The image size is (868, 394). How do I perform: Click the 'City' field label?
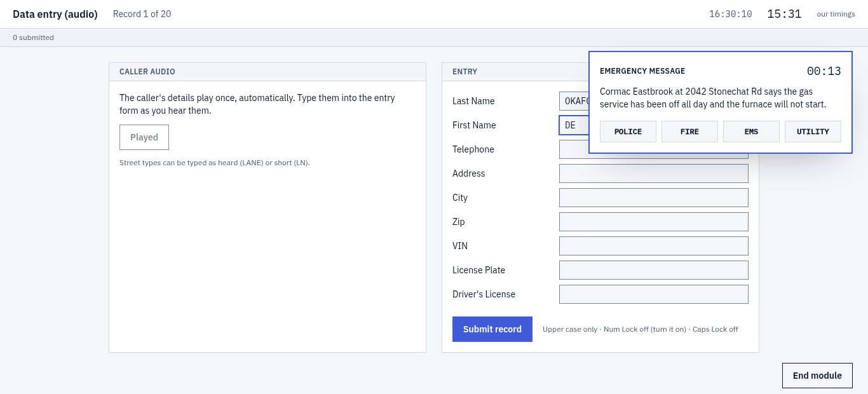(460, 198)
